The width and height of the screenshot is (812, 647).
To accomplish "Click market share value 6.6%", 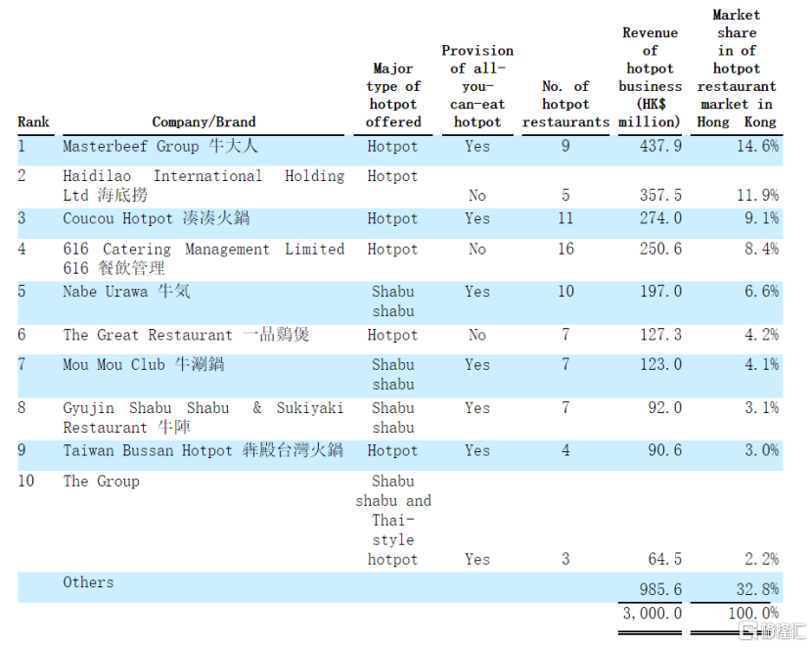I will pos(761,291).
